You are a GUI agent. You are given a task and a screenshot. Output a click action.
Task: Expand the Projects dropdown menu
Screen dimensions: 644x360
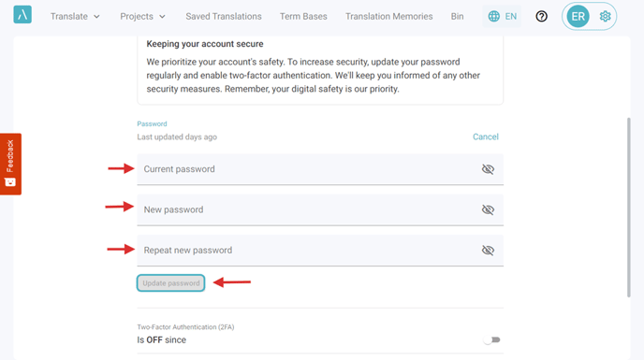pyautogui.click(x=142, y=17)
